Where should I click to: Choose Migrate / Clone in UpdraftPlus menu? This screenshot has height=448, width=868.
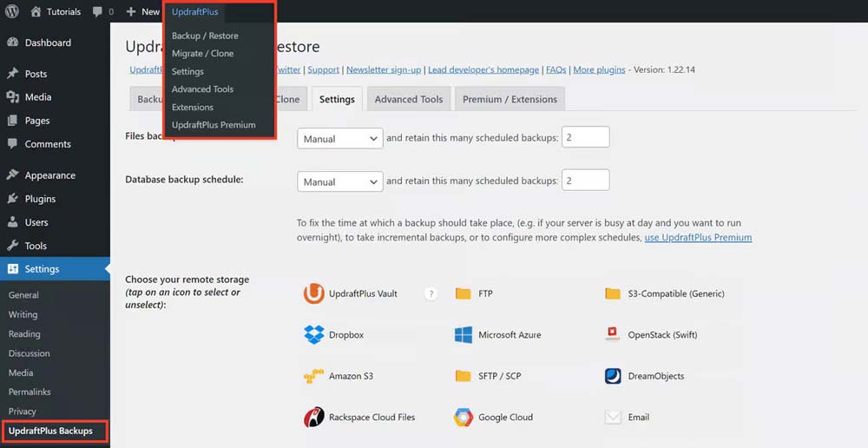point(202,54)
